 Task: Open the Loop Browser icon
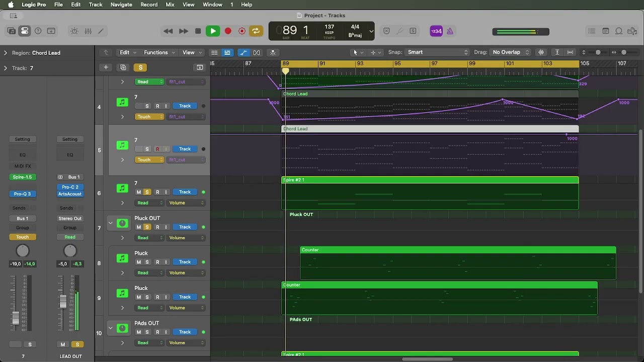(619, 31)
